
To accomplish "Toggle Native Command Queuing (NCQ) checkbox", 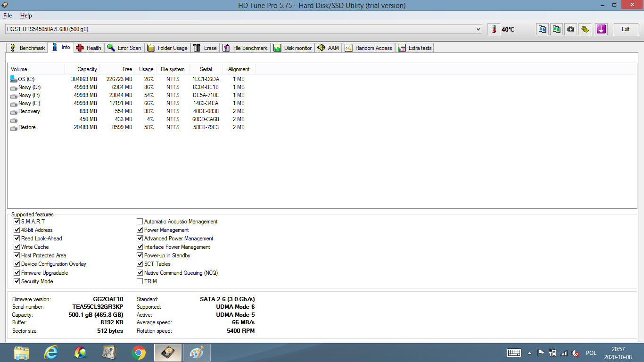I will (x=140, y=273).
